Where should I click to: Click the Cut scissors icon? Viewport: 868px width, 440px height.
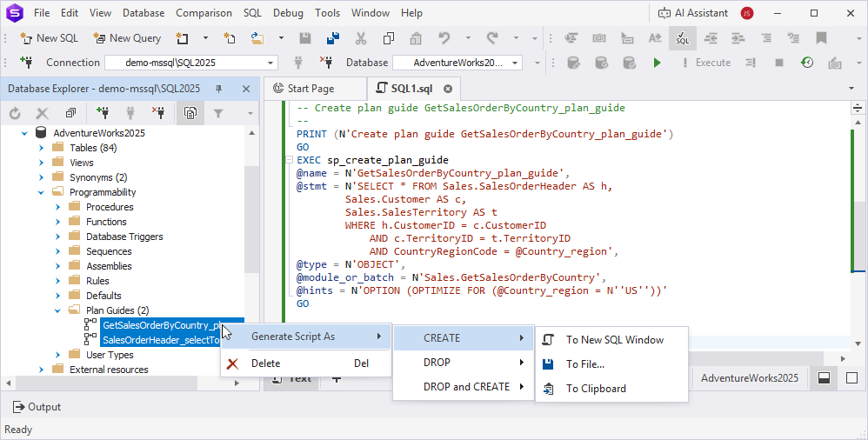[x=361, y=38]
